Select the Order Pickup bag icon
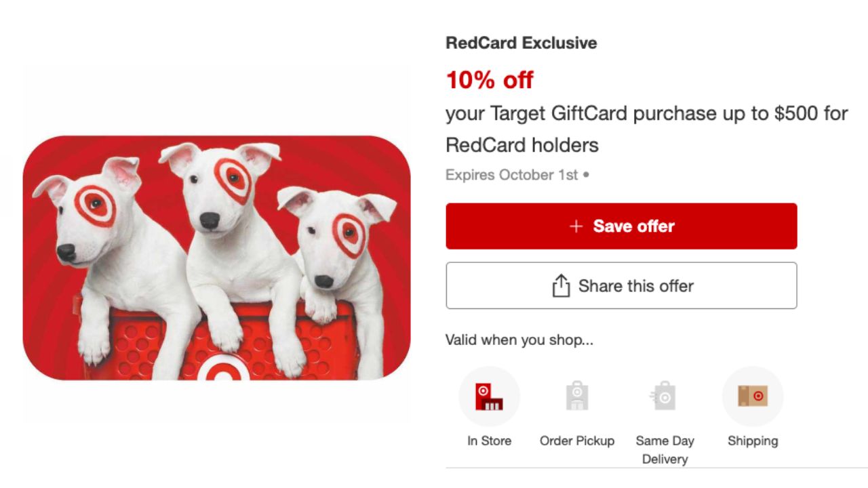The width and height of the screenshot is (868, 488). [x=577, y=396]
